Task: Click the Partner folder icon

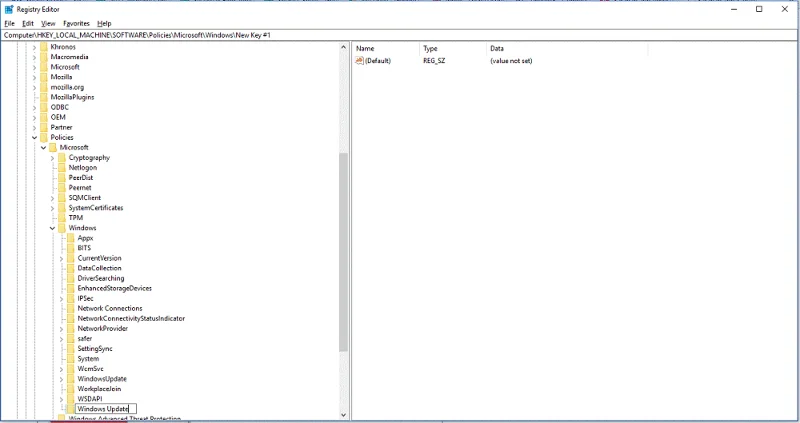Action: (x=44, y=127)
